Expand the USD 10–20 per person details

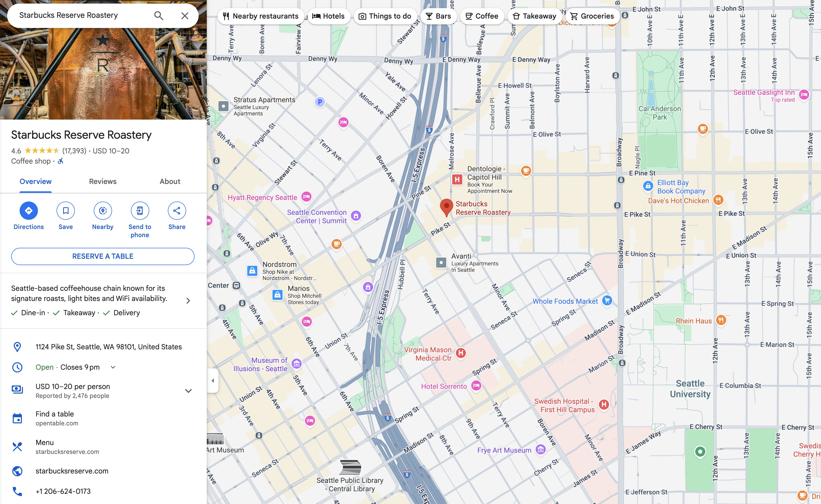tap(188, 391)
